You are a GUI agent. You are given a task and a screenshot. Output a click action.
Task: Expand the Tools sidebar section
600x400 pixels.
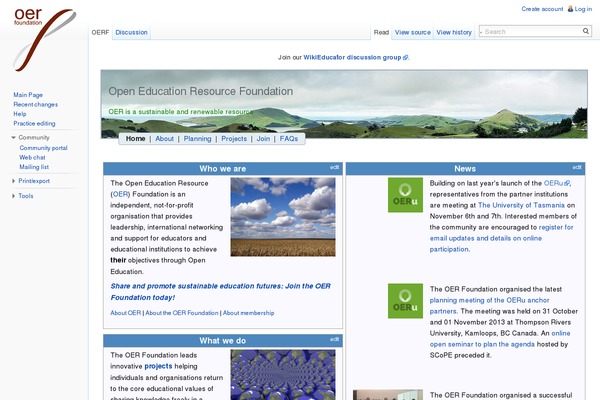point(13,196)
